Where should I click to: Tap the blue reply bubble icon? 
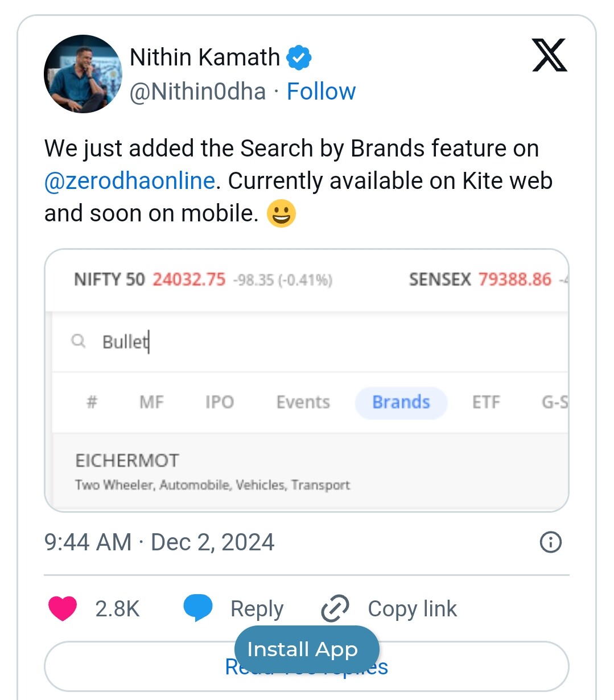[x=198, y=608]
